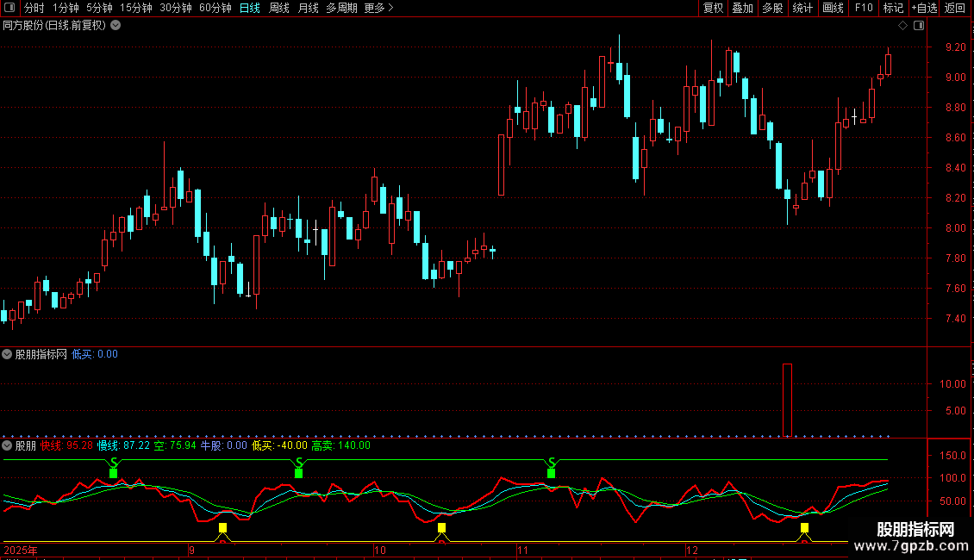
Task: Click the red 低买 signal bar
Action: 787,400
